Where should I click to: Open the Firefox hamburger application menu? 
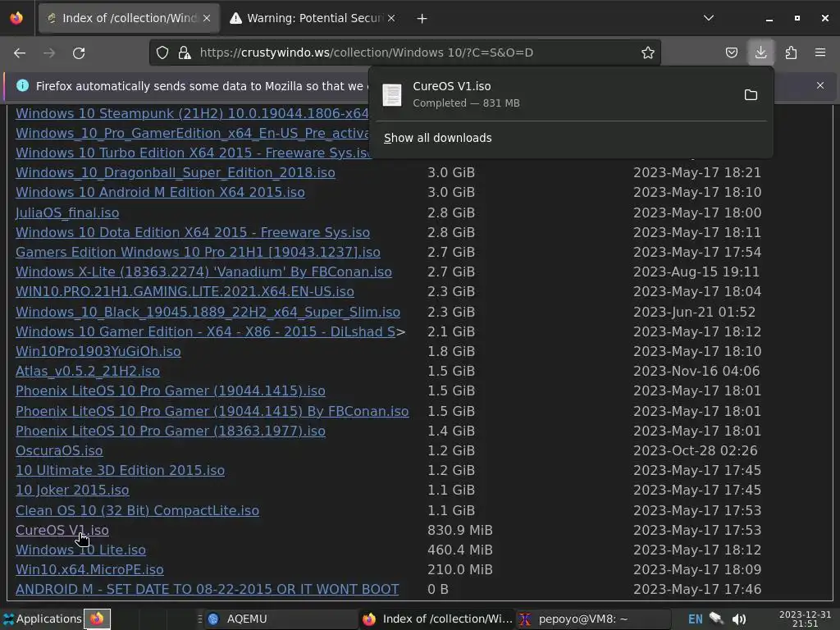click(x=820, y=52)
